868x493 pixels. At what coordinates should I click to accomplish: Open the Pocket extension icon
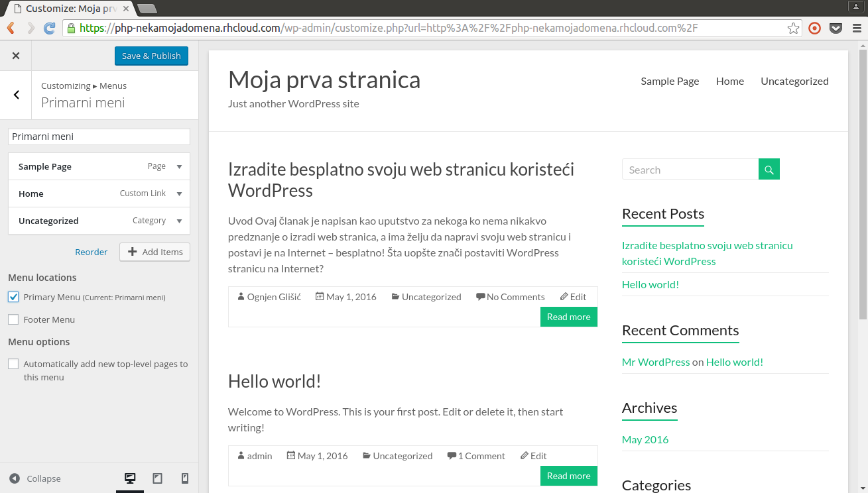836,28
